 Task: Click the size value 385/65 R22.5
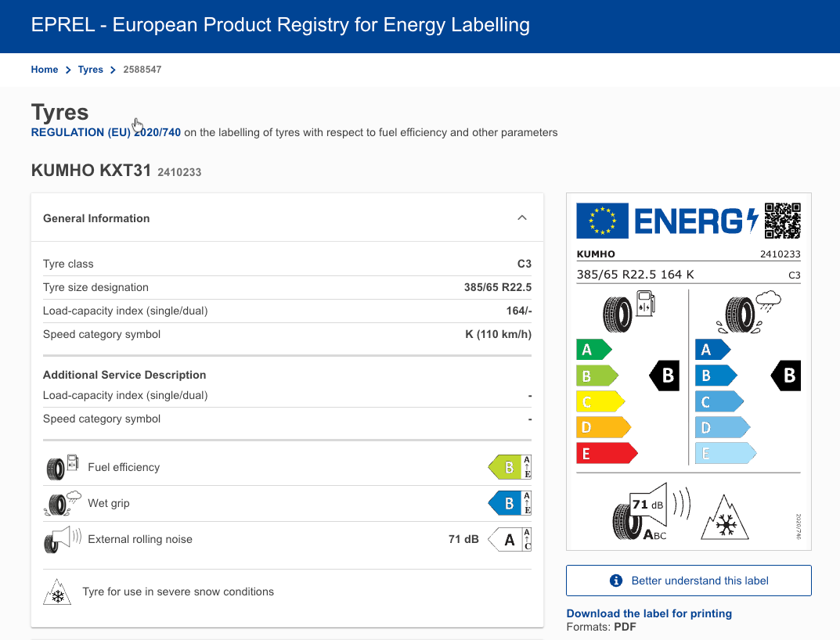pos(498,288)
